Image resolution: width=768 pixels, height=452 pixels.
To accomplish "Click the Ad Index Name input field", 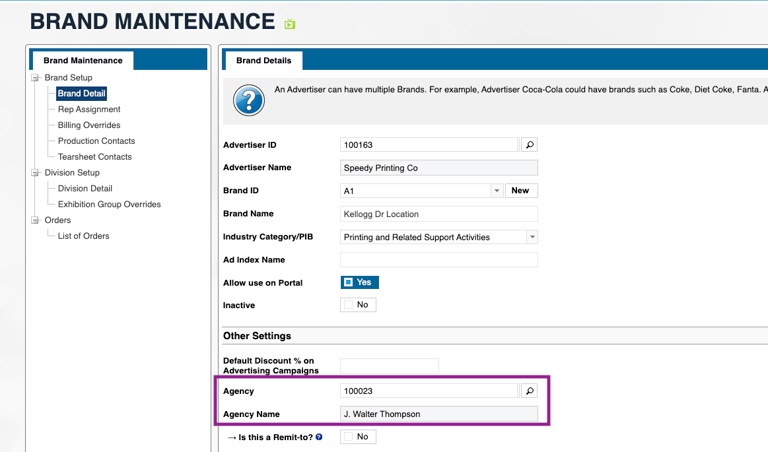I will coord(439,260).
